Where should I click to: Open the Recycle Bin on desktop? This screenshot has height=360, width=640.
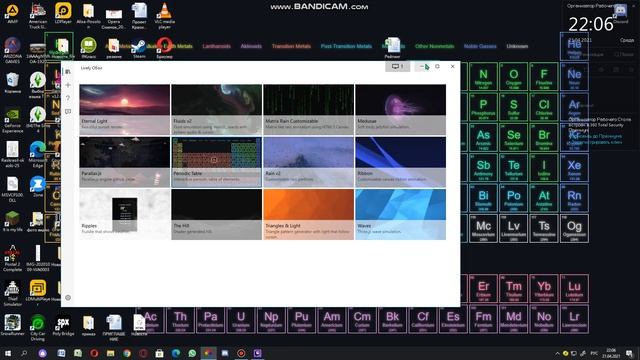12,83
